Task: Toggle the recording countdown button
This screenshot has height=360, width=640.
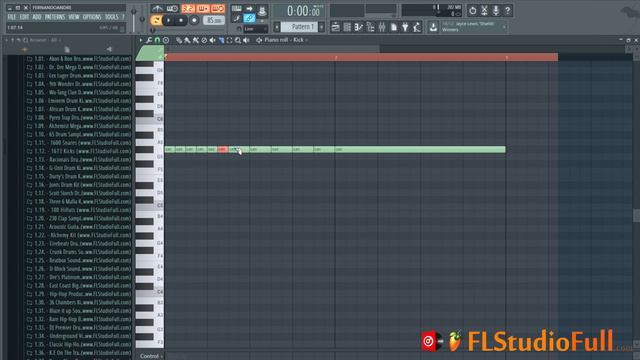Action: (x=188, y=9)
